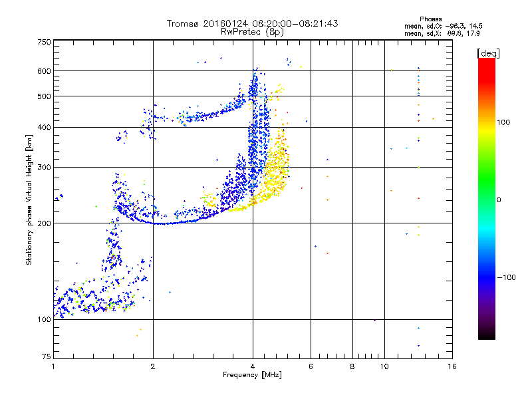Click the x-axis tick label '6'

311,366
